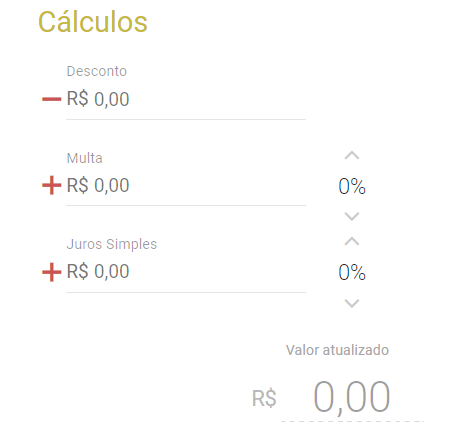Decrease the Multa percentage with the down chevron

coord(352,217)
